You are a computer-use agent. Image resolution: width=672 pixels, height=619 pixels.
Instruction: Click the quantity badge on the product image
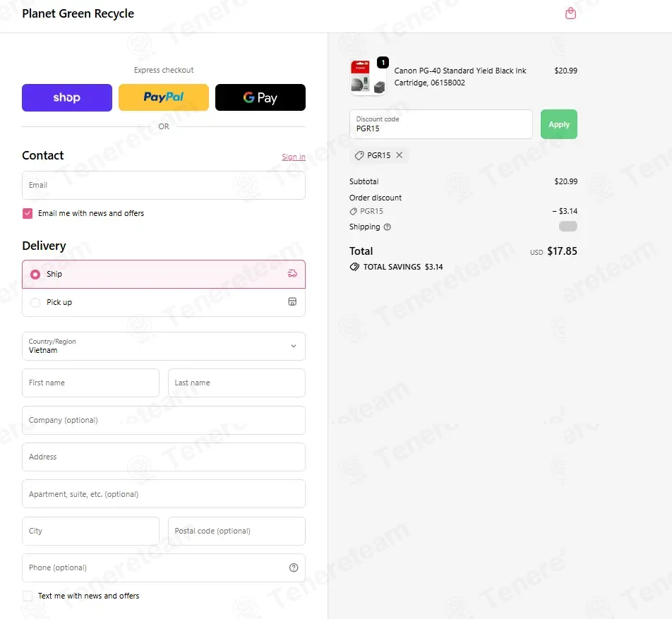tap(383, 63)
